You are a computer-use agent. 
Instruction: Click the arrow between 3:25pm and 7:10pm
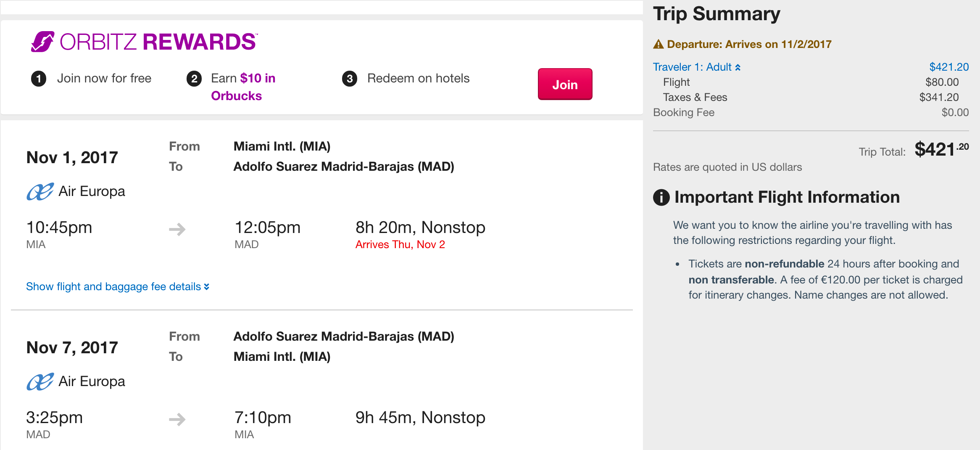(x=177, y=419)
